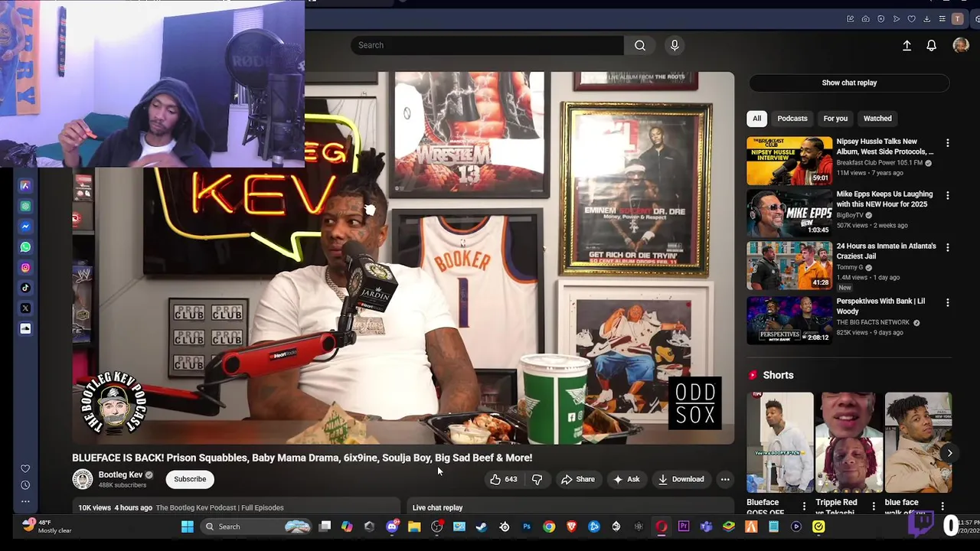Open options for Mike Epps video
Image resolution: width=980 pixels, height=551 pixels.
tap(947, 196)
